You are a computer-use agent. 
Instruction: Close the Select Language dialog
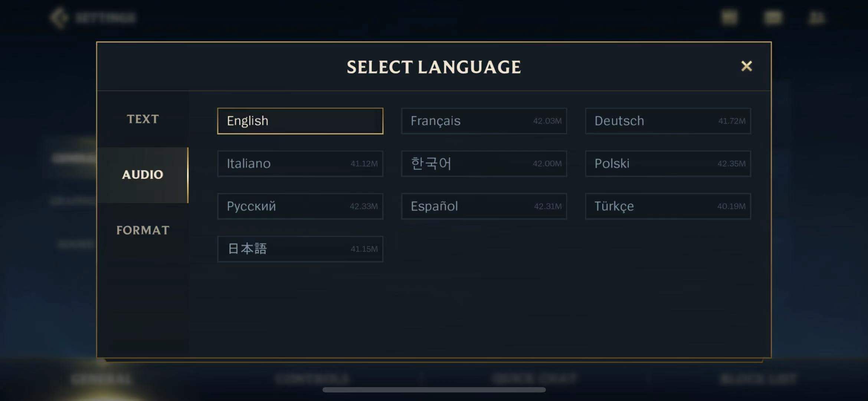click(746, 66)
